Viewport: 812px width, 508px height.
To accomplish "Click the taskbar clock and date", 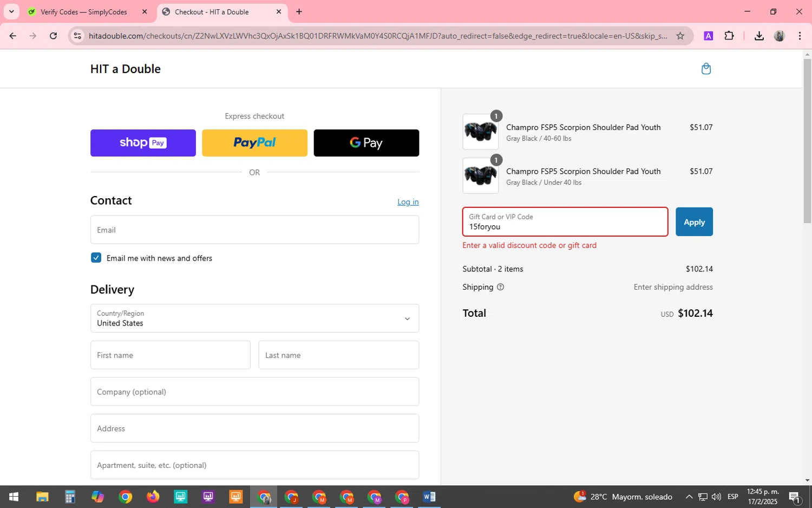I will click(762, 497).
